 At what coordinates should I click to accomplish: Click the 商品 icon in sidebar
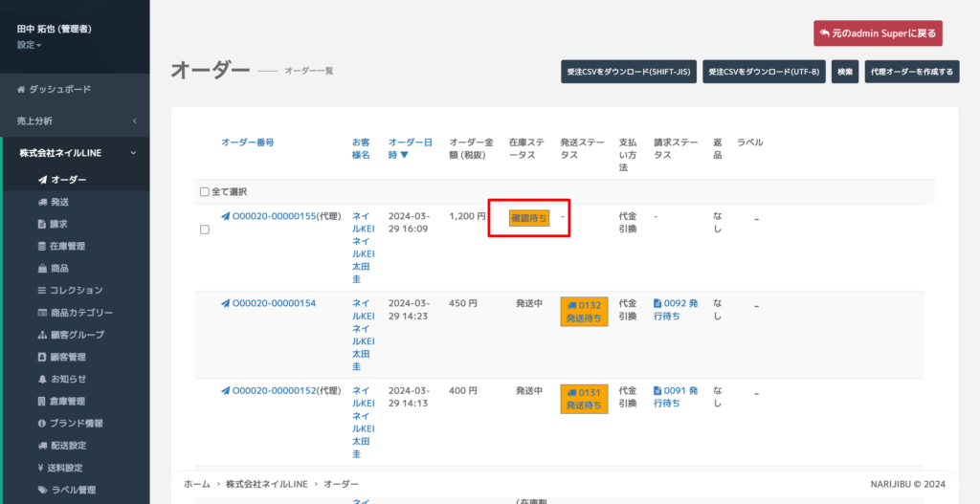(42, 268)
